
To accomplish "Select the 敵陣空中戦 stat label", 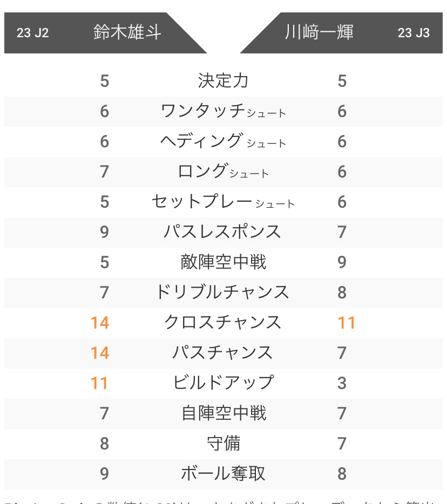I will (x=223, y=262).
